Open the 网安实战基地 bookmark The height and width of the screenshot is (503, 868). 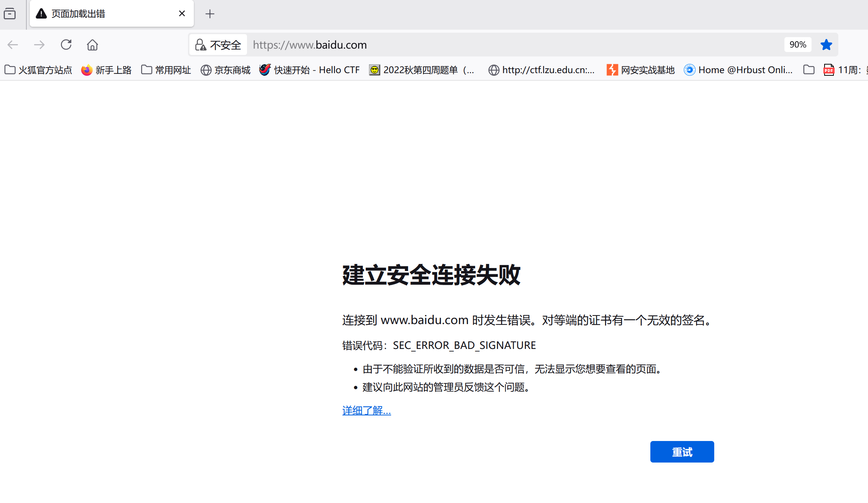(641, 70)
